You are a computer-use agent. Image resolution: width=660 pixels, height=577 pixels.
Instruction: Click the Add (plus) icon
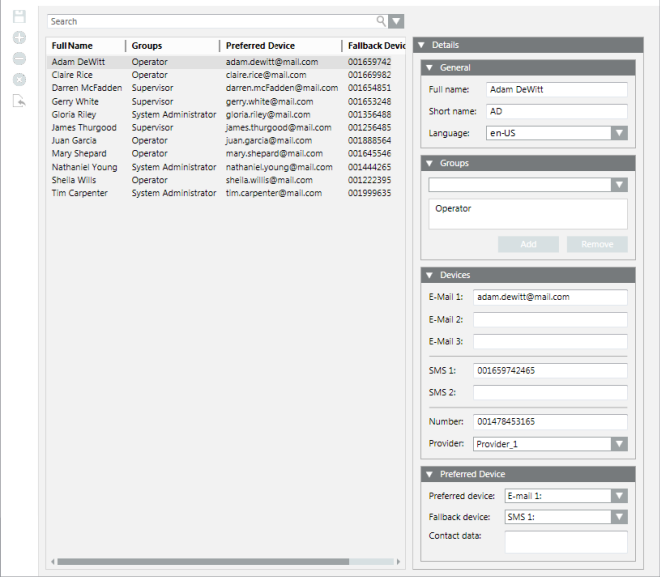pos(19,38)
